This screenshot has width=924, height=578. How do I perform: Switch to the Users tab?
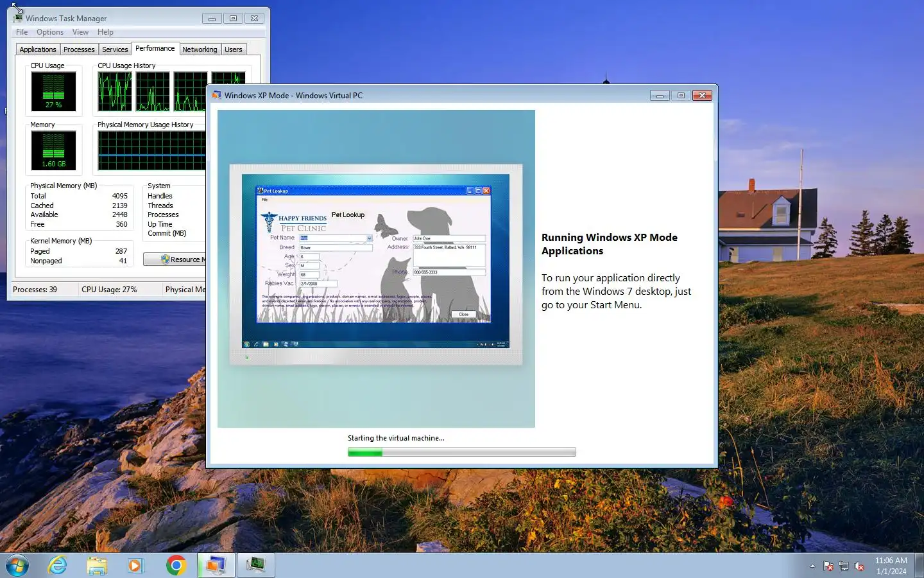tap(234, 49)
